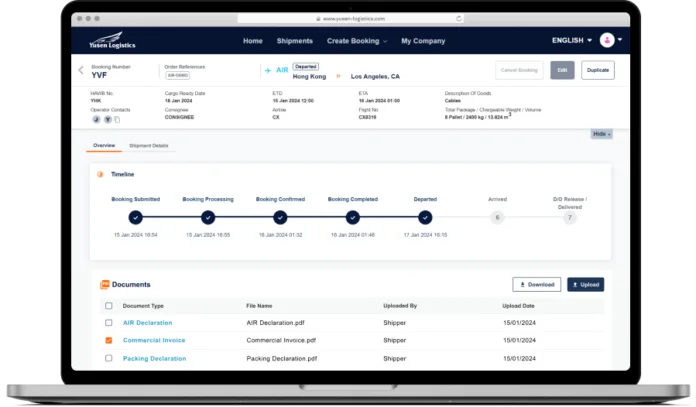
Task: Open the user profile avatar menu
Action: tap(607, 41)
